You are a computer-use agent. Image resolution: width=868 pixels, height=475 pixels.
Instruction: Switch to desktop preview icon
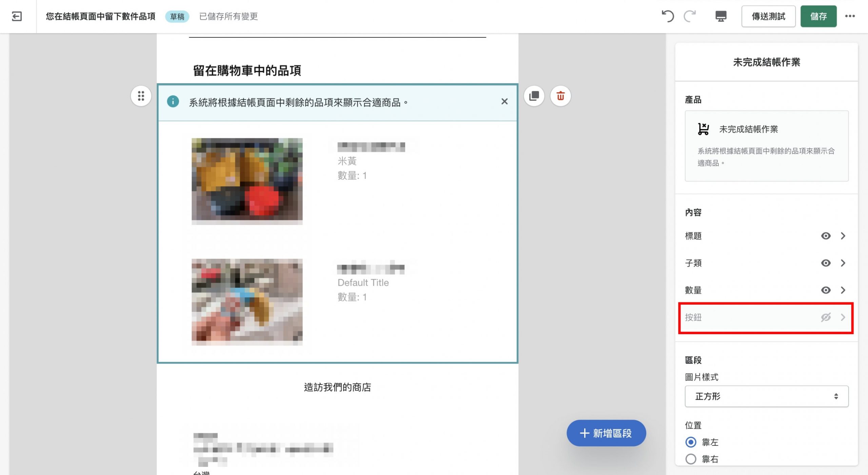click(721, 16)
